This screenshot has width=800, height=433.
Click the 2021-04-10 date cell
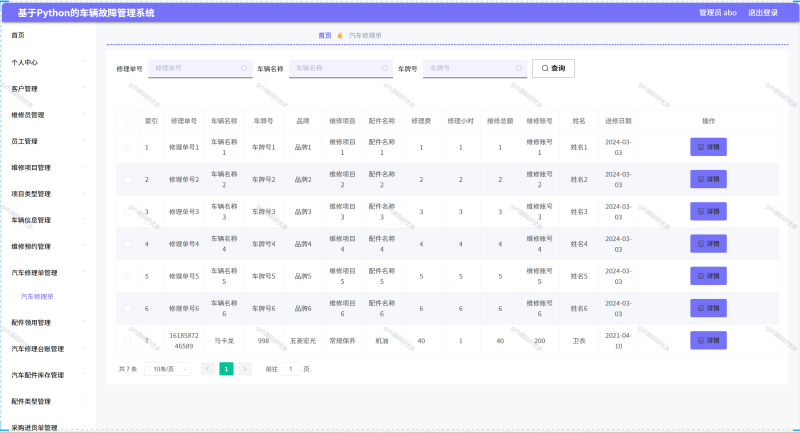tap(618, 341)
